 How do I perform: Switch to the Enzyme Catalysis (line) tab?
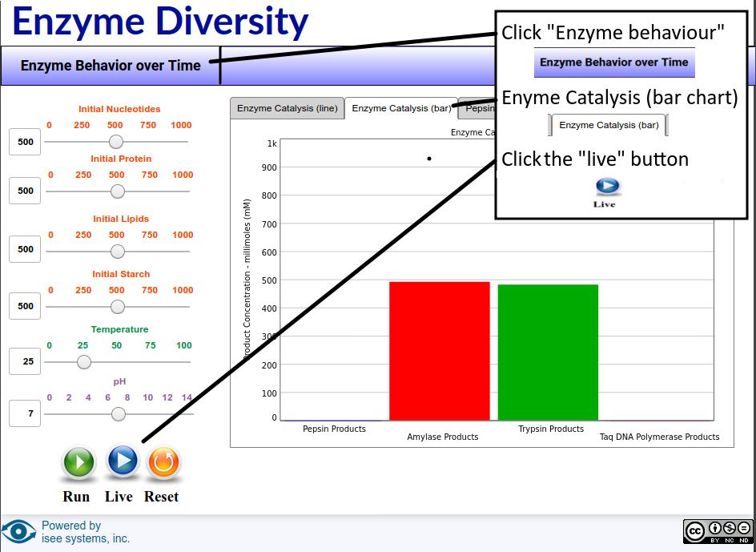coord(287,108)
